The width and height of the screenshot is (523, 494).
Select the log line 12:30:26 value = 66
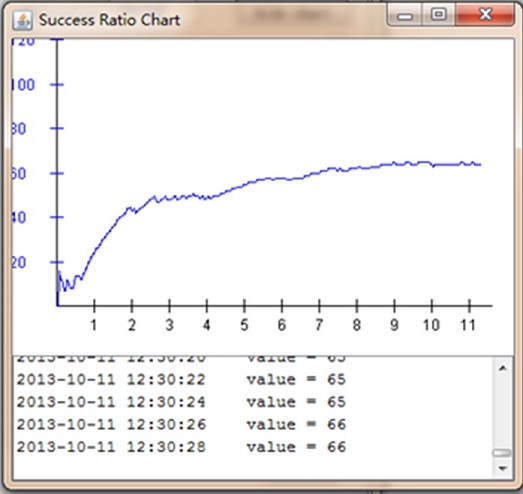point(181,424)
